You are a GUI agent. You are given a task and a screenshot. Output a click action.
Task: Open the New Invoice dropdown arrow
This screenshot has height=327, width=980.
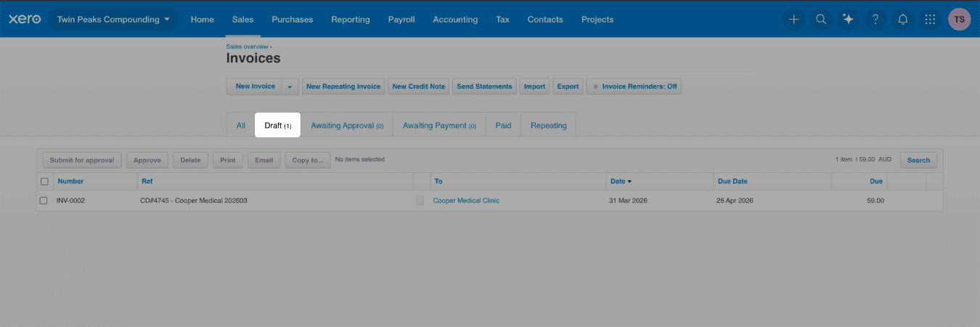pyautogui.click(x=290, y=86)
